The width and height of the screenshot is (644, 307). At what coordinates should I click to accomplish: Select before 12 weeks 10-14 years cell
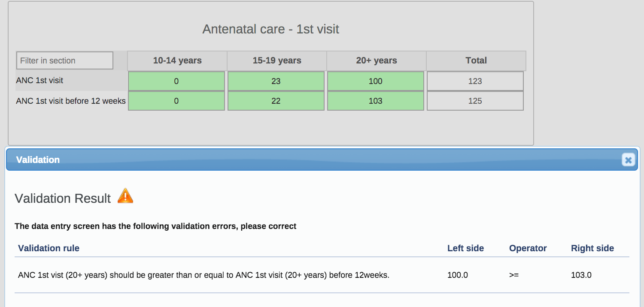(x=176, y=101)
